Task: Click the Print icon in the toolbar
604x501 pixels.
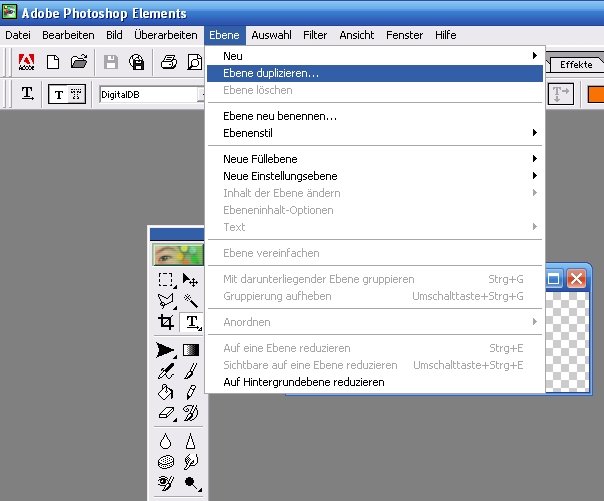Action: click(x=169, y=62)
